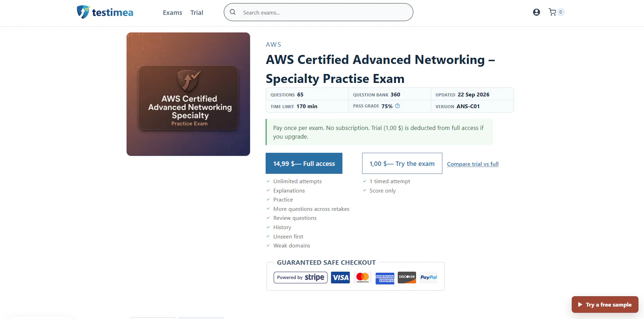Click the 'Unlimited attempts' feature text
The width and height of the screenshot is (644, 319).
297,181
